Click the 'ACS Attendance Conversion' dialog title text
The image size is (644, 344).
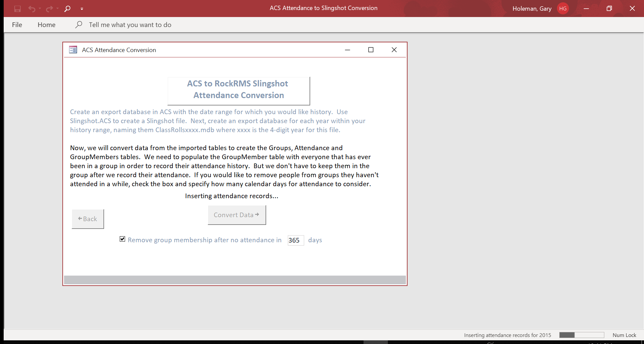pyautogui.click(x=119, y=50)
